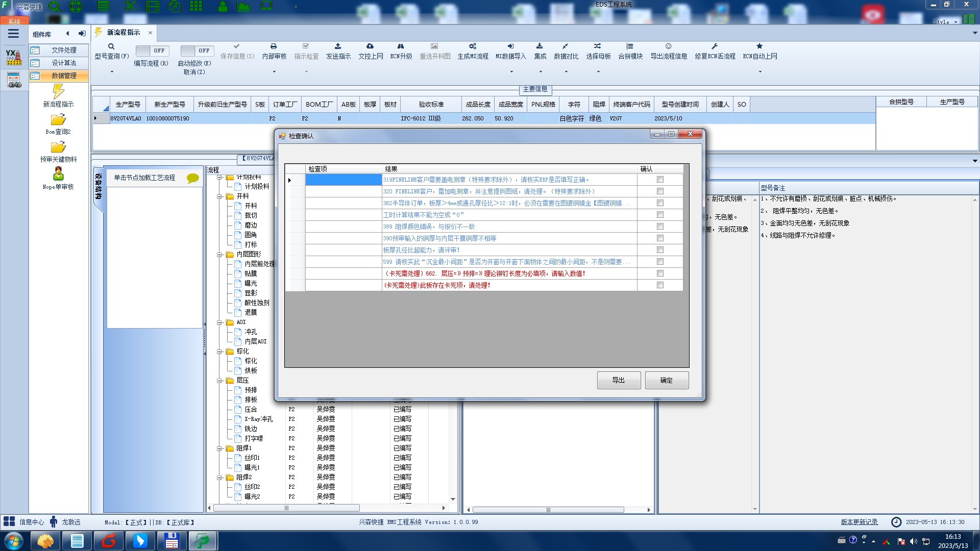Switch to the 新流程指示 tab
The image size is (980, 551).
point(123,33)
